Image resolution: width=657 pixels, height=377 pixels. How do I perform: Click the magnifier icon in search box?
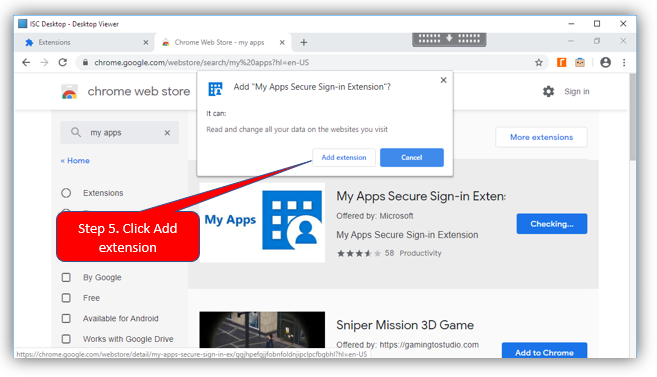click(x=75, y=132)
